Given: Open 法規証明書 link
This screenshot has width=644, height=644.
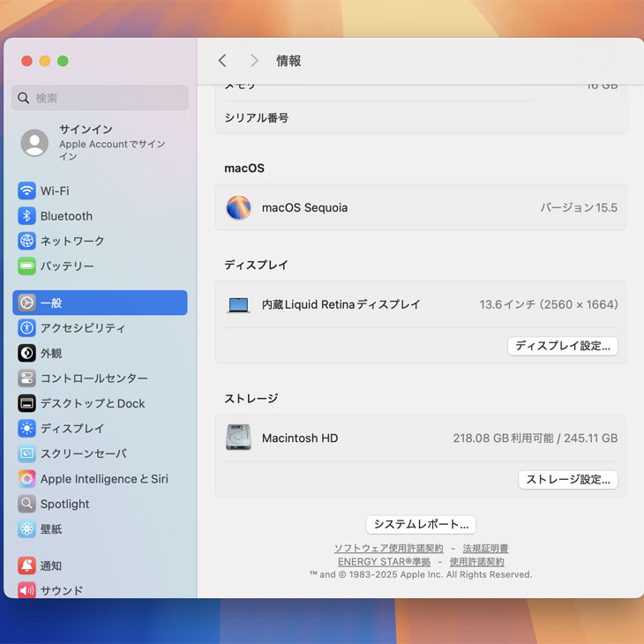Looking at the screenshot, I should click(x=485, y=549).
